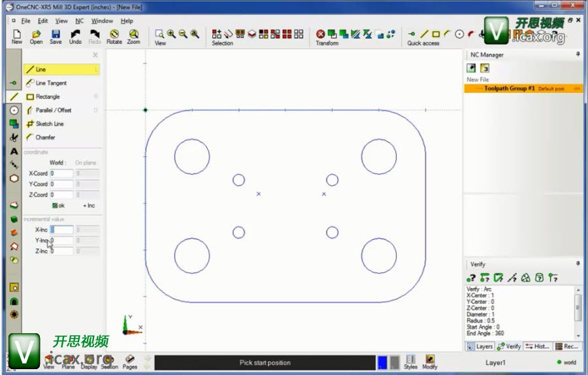Image resolution: width=588 pixels, height=375 pixels.
Task: Open the NC menu
Action: point(80,21)
